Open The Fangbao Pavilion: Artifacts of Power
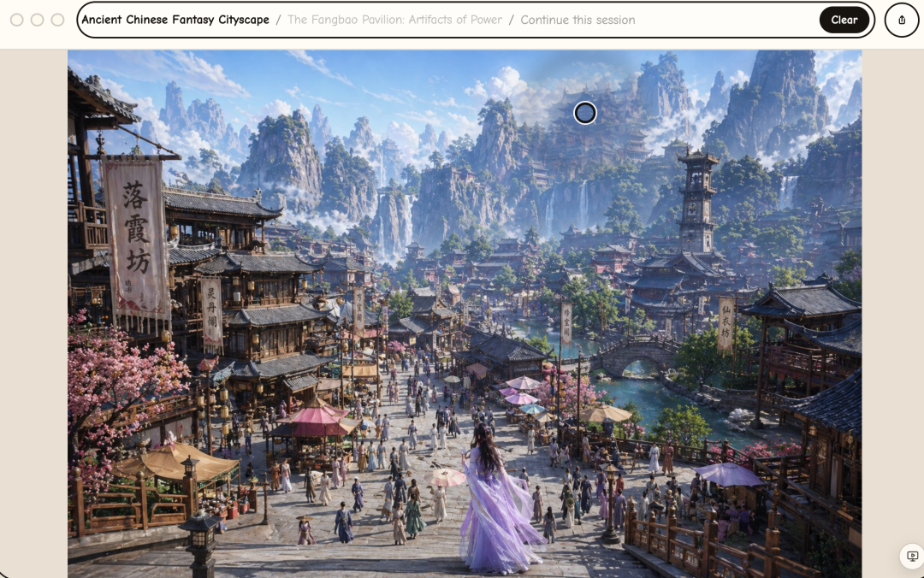The image size is (924, 578). [394, 20]
